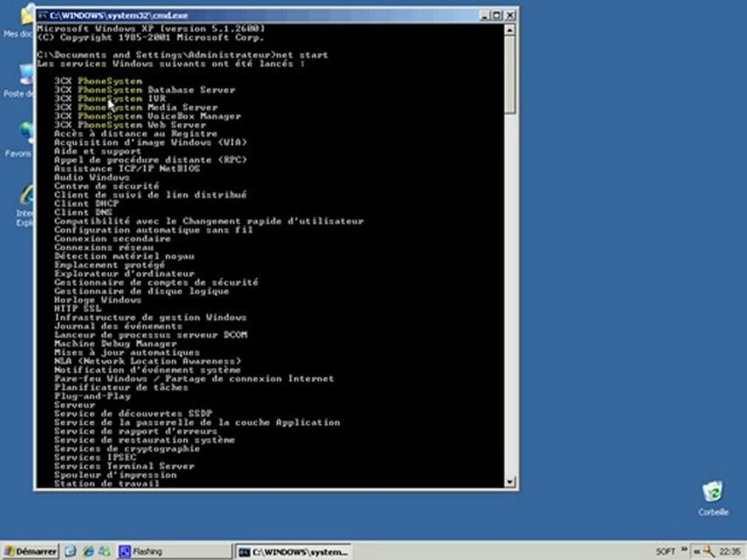747x560 pixels.
Task: Click the cmd window vertical scrollbar thumb
Action: tap(510, 75)
